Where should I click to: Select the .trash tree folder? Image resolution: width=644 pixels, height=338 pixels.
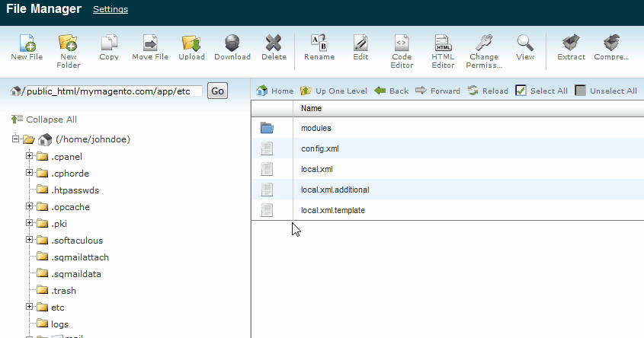(63, 291)
